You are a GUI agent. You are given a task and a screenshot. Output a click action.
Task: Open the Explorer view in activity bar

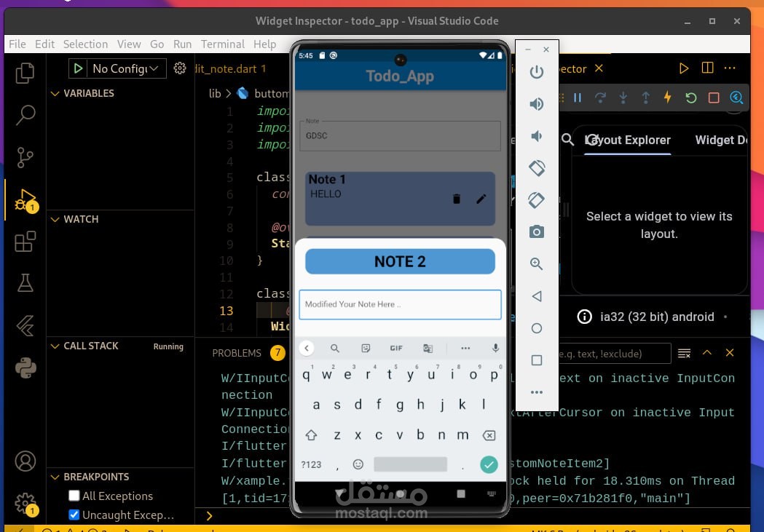click(x=25, y=73)
